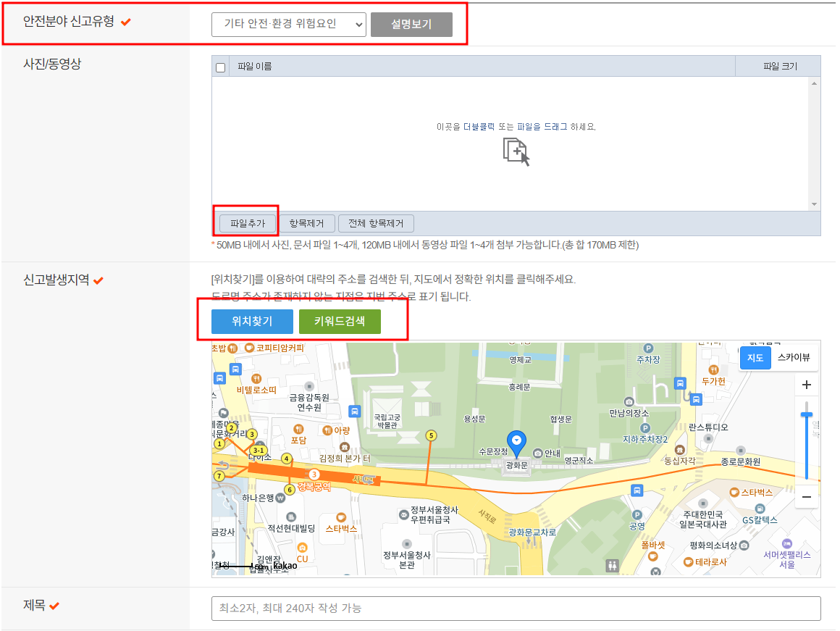Click the 파일을 드래그 link
Screen dimensions: 840x631
542,127
